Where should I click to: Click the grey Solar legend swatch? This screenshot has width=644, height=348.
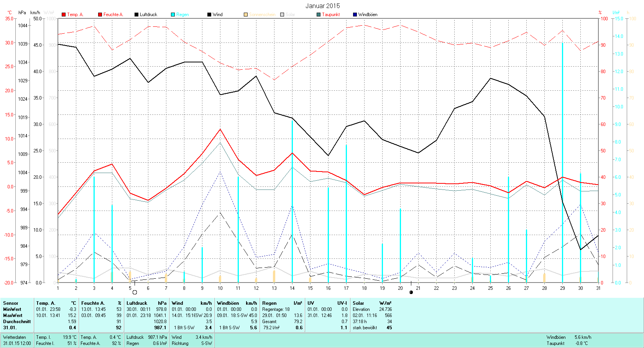[x=282, y=15]
